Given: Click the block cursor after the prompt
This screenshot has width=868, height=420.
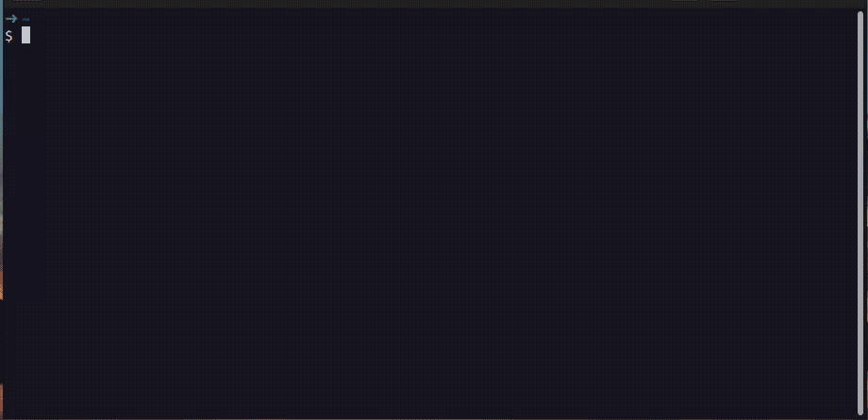Looking at the screenshot, I should point(25,35).
